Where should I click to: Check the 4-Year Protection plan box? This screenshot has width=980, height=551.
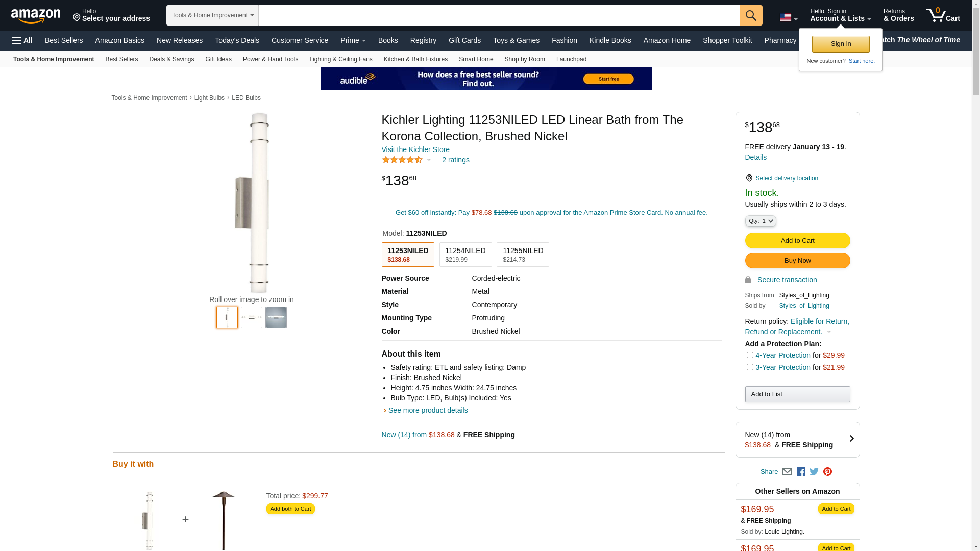pyautogui.click(x=750, y=355)
